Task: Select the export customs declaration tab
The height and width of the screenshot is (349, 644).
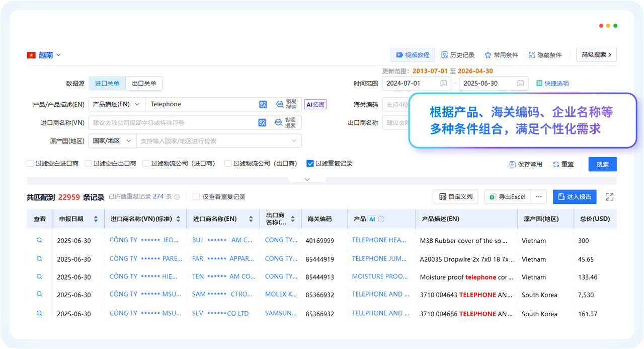Action: (x=144, y=84)
